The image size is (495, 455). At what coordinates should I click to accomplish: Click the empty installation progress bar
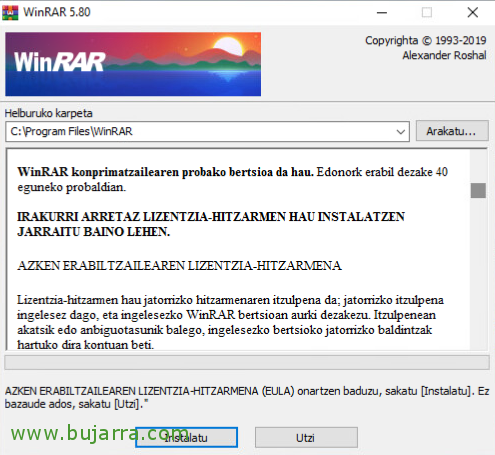247,362
